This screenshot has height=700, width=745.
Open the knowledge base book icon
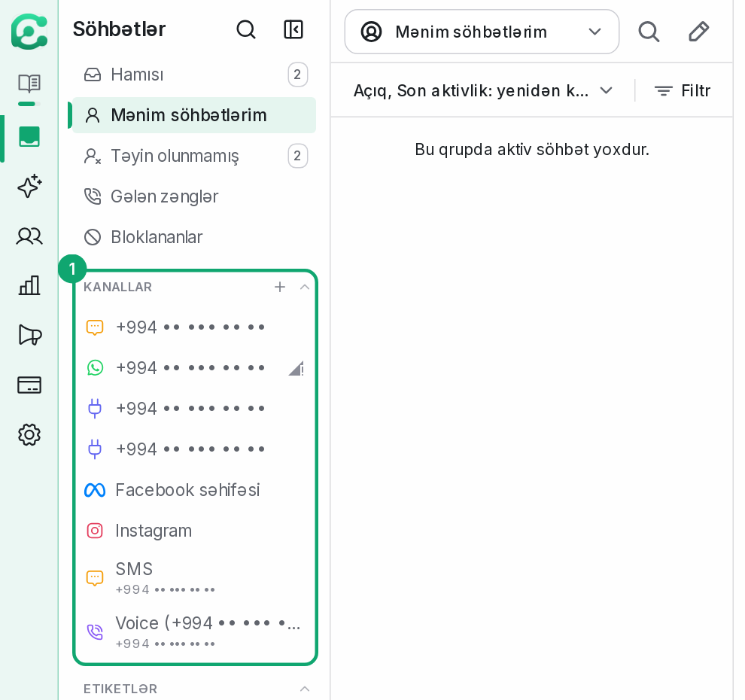click(29, 84)
